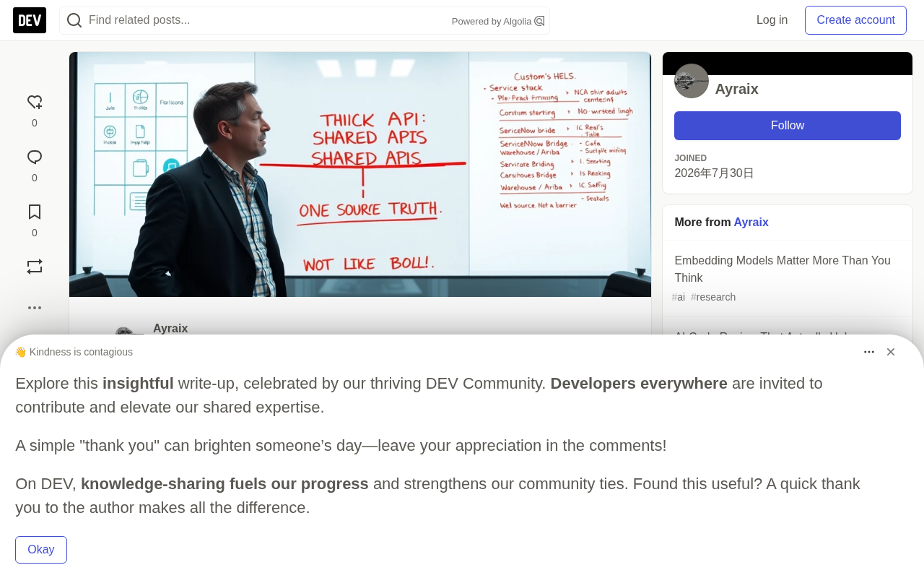
Task: Click the DEV logo icon
Action: [30, 20]
